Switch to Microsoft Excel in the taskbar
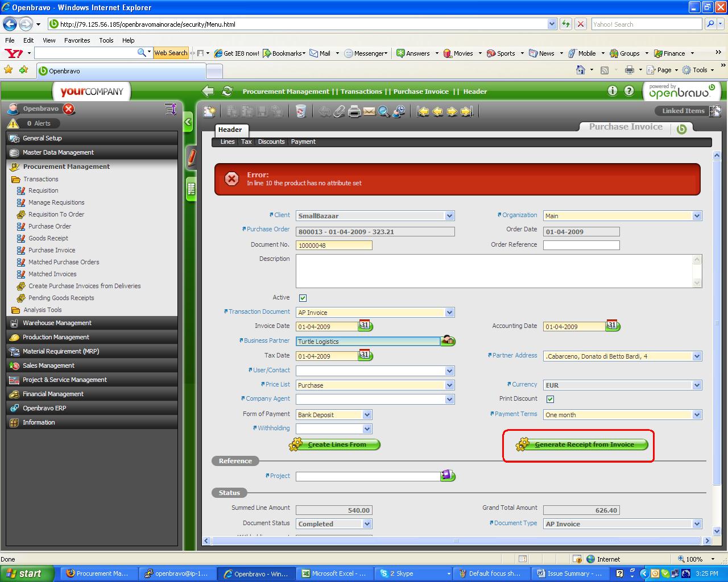This screenshot has width=728, height=582. pyautogui.click(x=335, y=573)
